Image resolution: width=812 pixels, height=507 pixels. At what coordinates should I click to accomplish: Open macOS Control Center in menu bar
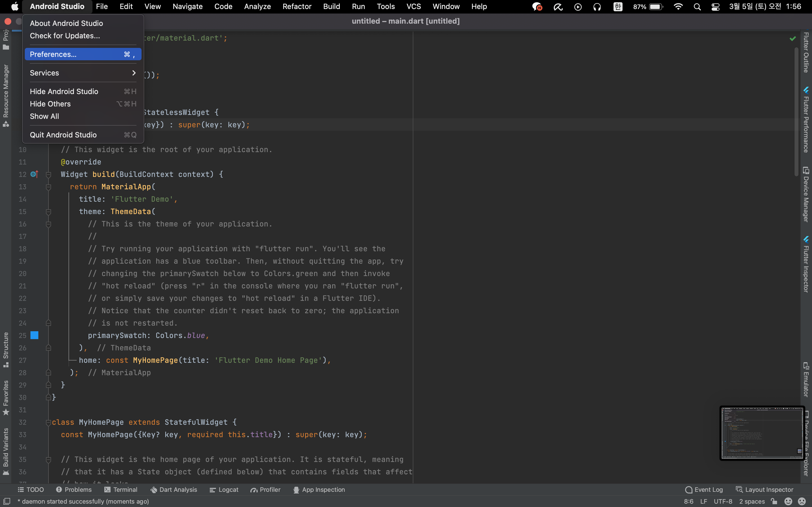pos(715,7)
